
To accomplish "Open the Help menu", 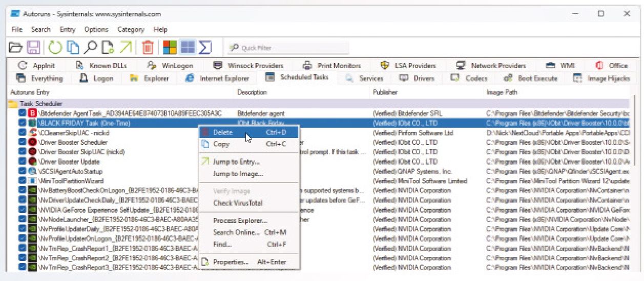I will (x=160, y=30).
